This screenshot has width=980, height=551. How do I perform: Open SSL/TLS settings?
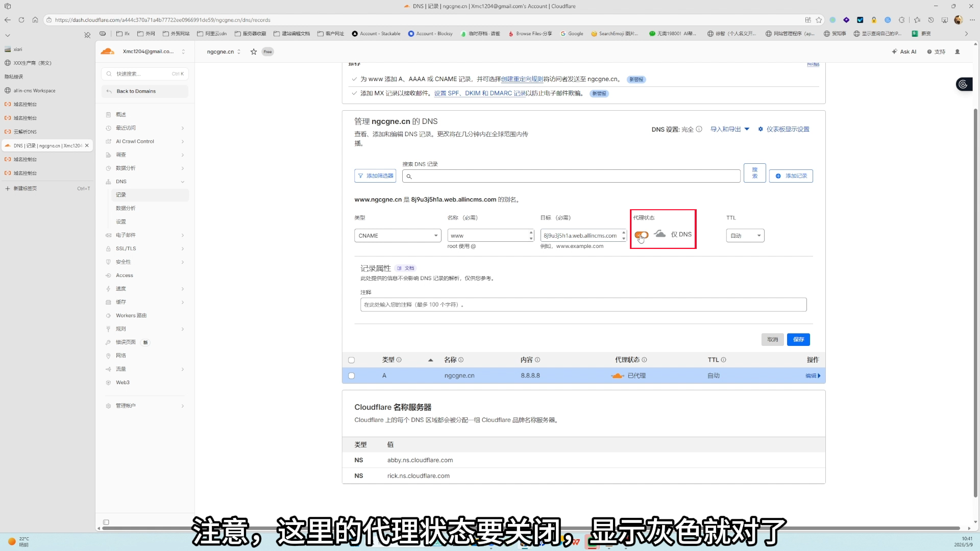click(x=145, y=248)
